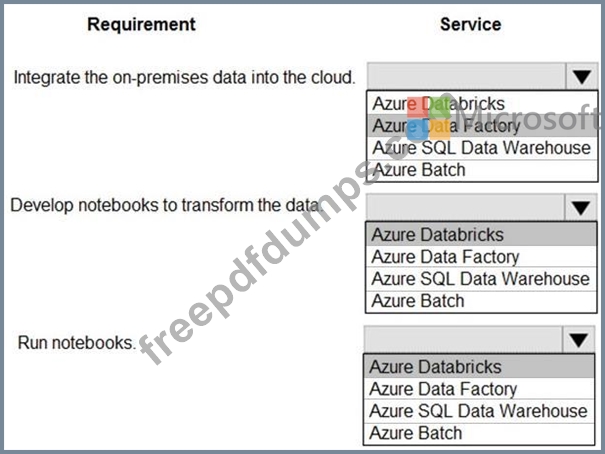Screen dimensions: 605x454
Task: Pick Azure SQL Data Warehouse in Integrate data list
Action: click(482, 148)
